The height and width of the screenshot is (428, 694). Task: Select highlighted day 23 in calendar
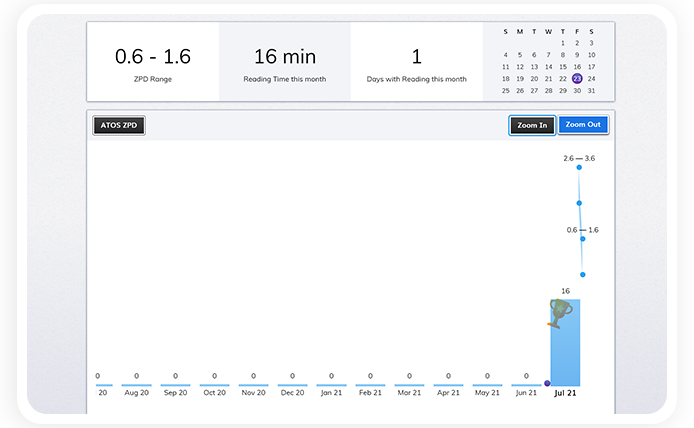tap(577, 79)
